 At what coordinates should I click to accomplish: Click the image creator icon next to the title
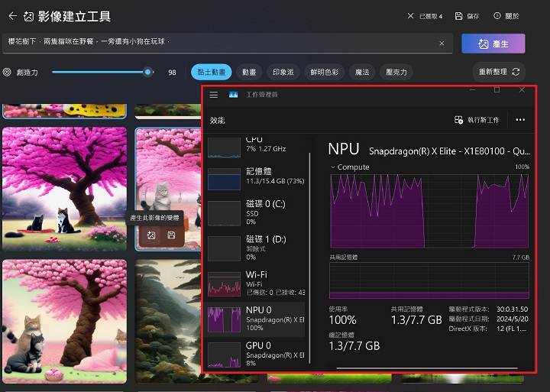coord(29,16)
